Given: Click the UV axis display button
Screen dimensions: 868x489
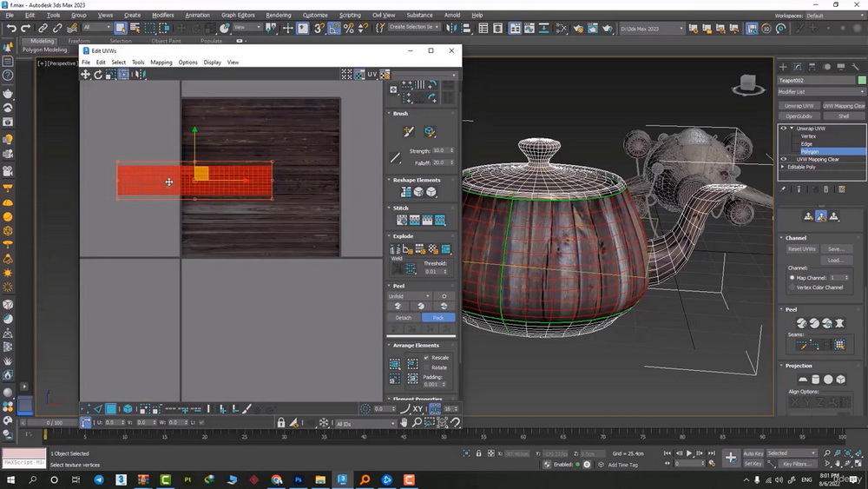Looking at the screenshot, I should click(372, 74).
